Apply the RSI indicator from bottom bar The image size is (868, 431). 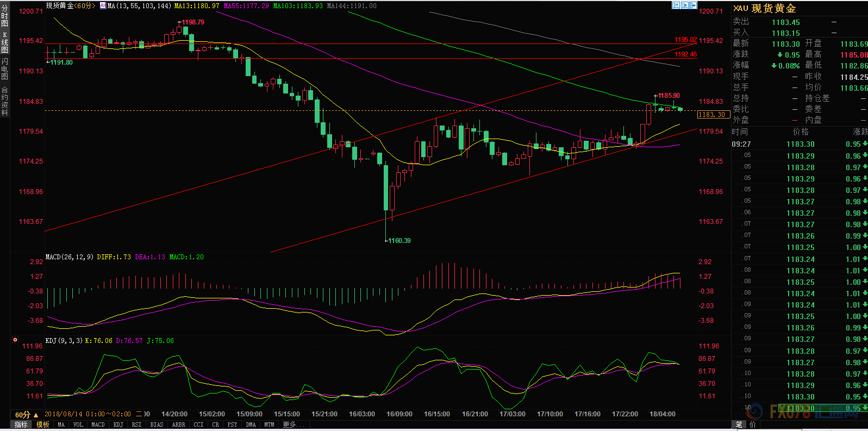tap(136, 424)
